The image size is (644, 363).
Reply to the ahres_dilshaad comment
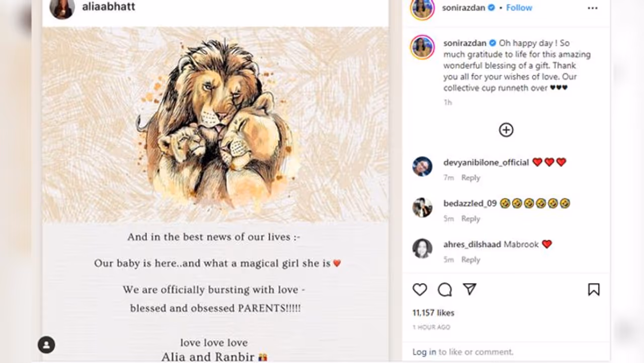[470, 259]
